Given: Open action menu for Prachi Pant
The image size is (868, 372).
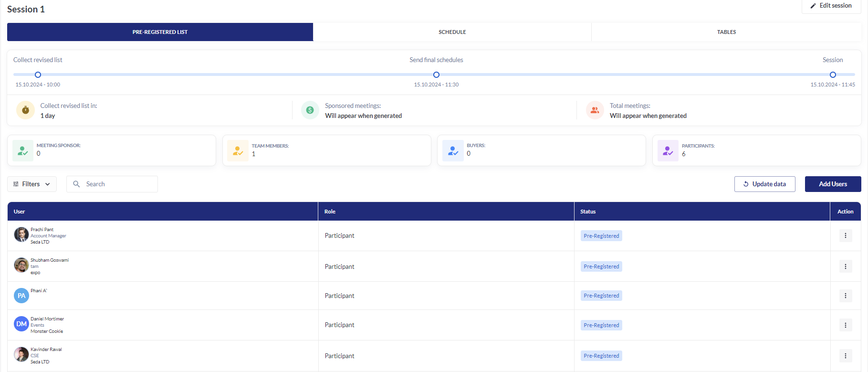Looking at the screenshot, I should (845, 235).
